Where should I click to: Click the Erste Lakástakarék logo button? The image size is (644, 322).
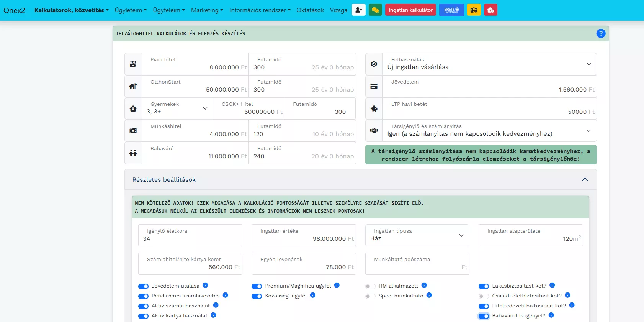tap(451, 10)
